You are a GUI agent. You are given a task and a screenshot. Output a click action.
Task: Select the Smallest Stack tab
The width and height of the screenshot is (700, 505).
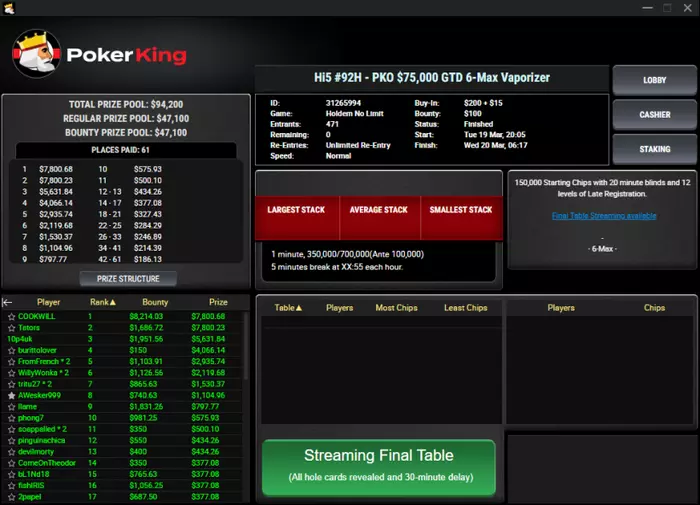pos(461,218)
